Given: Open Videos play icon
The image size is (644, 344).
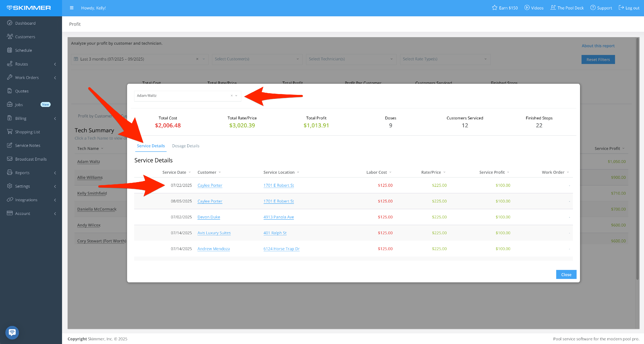Looking at the screenshot, I should 527,8.
